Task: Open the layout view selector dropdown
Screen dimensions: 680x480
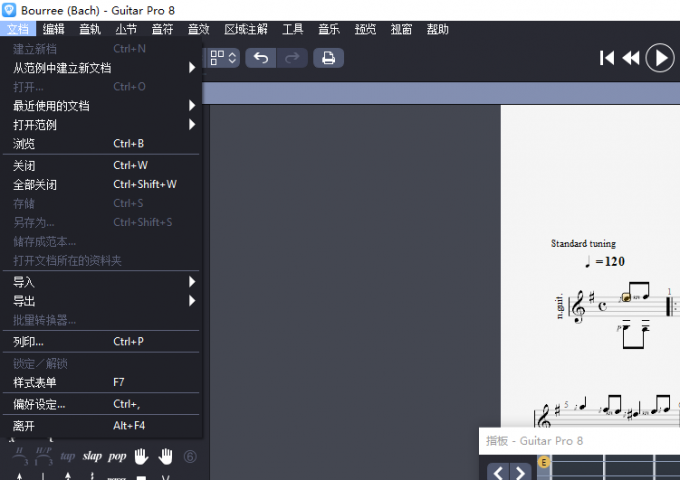Action: coord(224,58)
